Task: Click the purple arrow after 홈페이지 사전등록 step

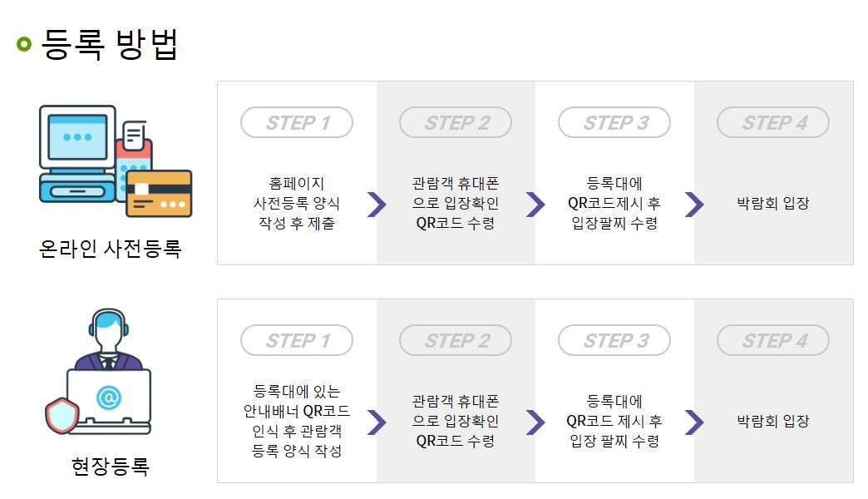Action: [x=376, y=204]
